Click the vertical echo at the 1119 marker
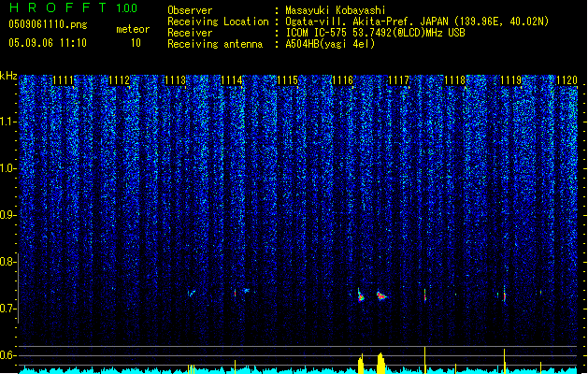The height and width of the screenshot is (374, 588). pyautogui.click(x=505, y=294)
